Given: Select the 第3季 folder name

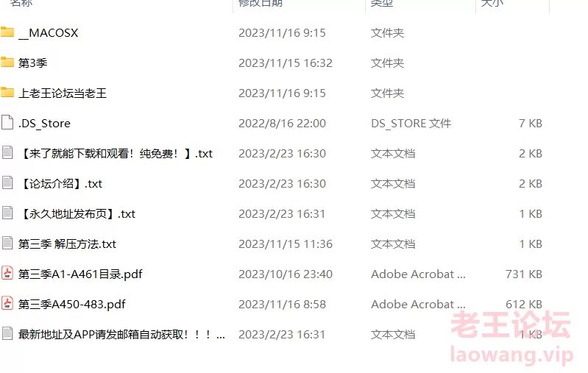Looking at the screenshot, I should click(x=32, y=63).
